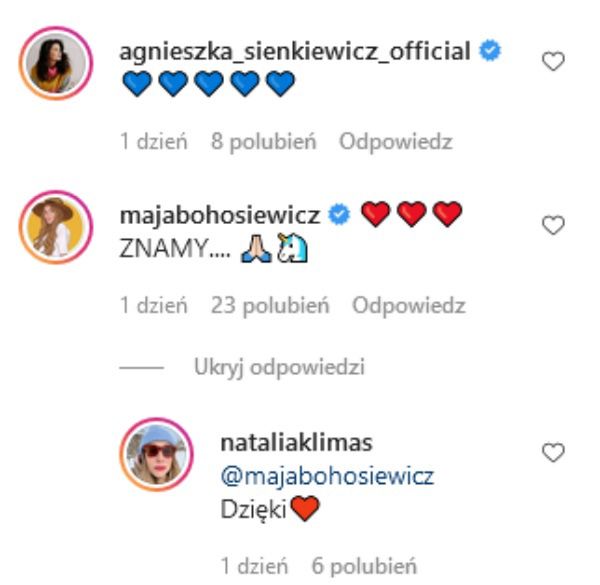Like agnieszka_sienkiewicz_official's comment with heart
Screen dimensions: 600x585
click(x=553, y=62)
